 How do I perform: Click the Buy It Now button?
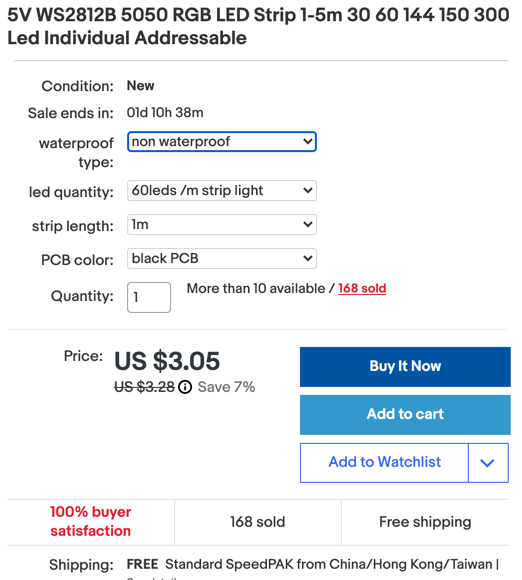click(x=405, y=367)
